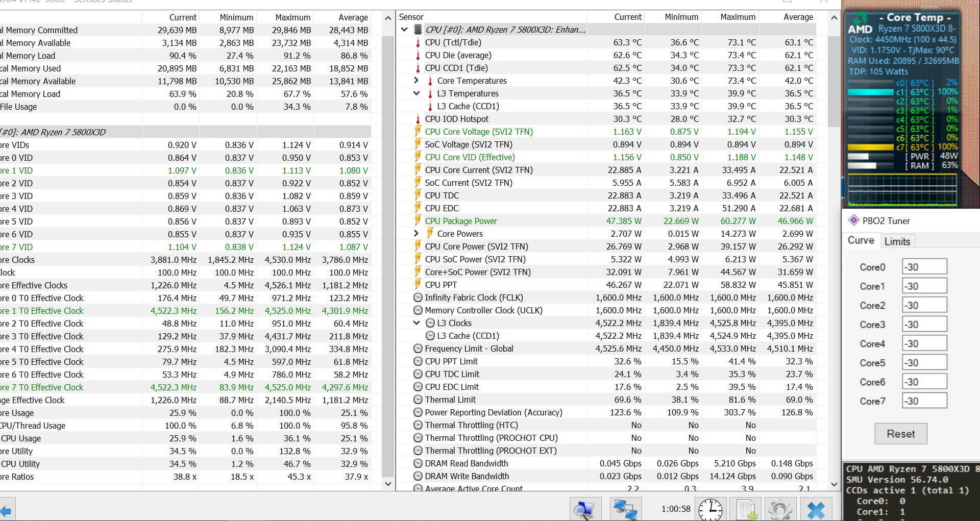Expand the Core Powers group
The image size is (980, 521).
pyautogui.click(x=416, y=234)
